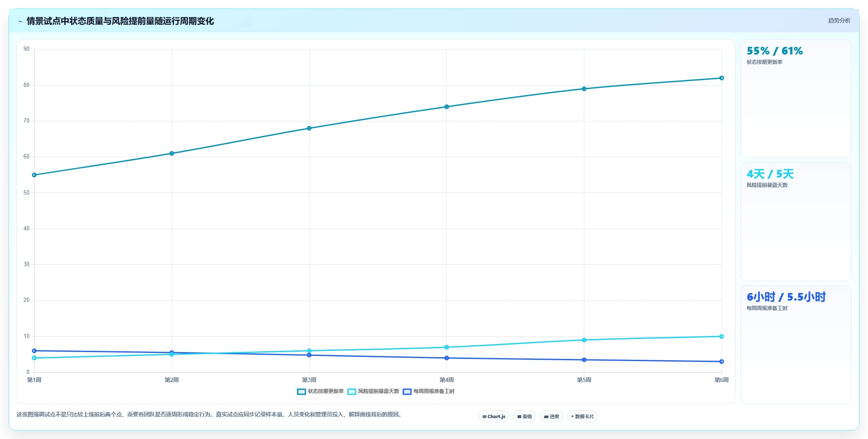Click the 状态按期更新率 week 3 data point
The image size is (868, 439).
309,128
